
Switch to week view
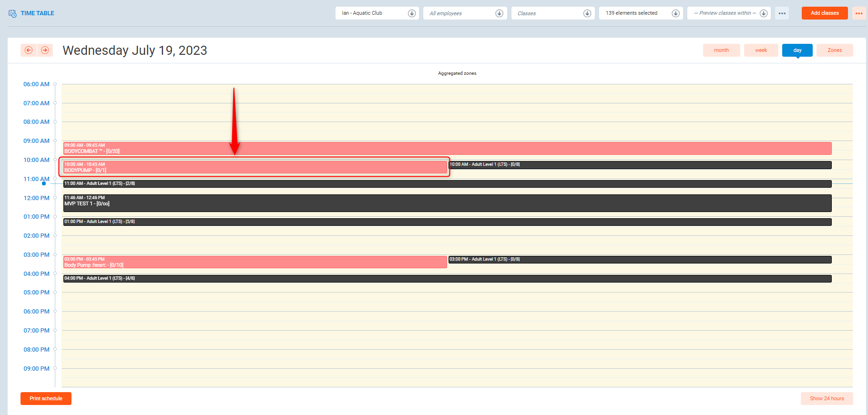(x=761, y=51)
